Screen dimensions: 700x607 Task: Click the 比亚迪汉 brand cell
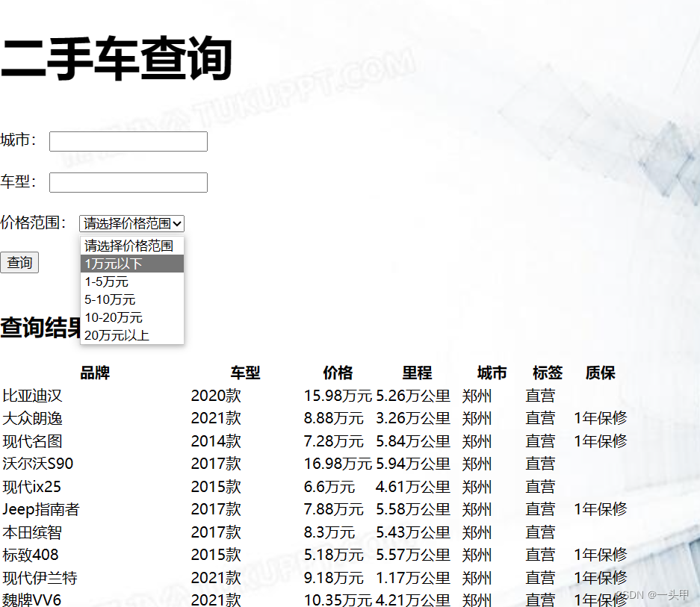click(32, 396)
